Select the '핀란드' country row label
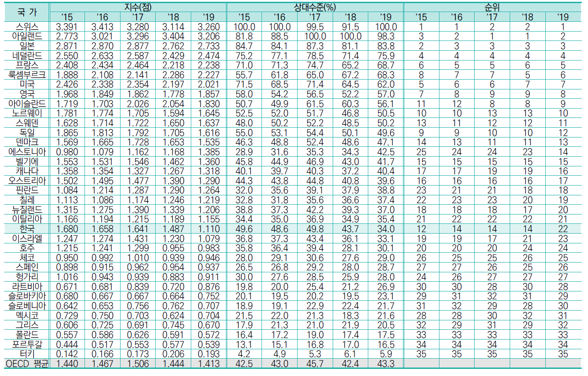 click(x=27, y=190)
